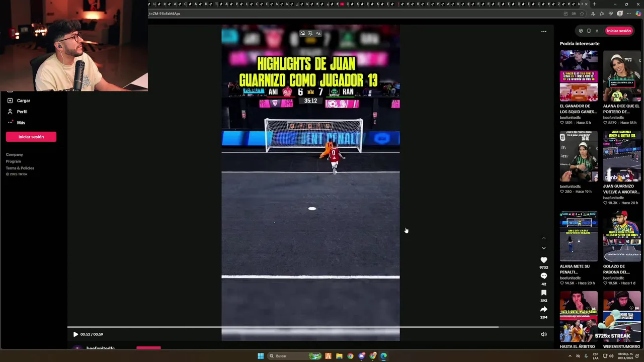Open the browser essentials heart icon
This screenshot has height=362, width=644.
[x=611, y=14]
